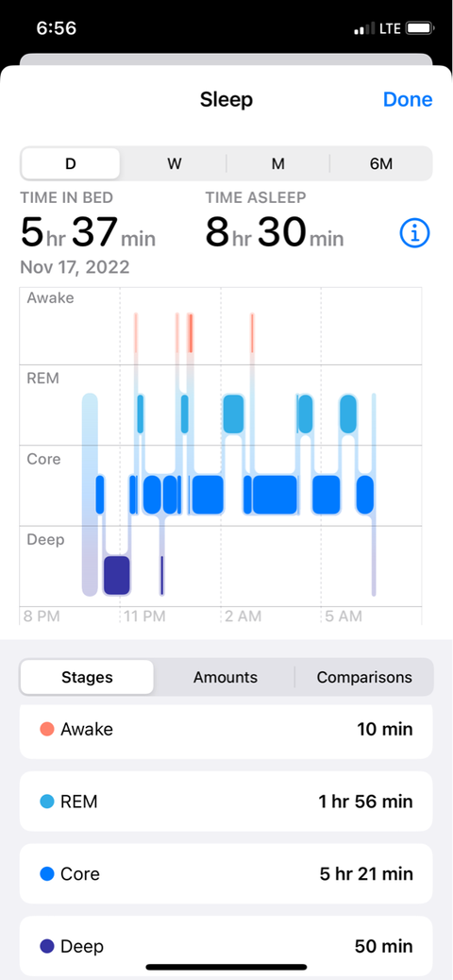Tap the Time Asleep 8 hr 30 min value
This screenshot has width=453, height=980.
[x=275, y=232]
